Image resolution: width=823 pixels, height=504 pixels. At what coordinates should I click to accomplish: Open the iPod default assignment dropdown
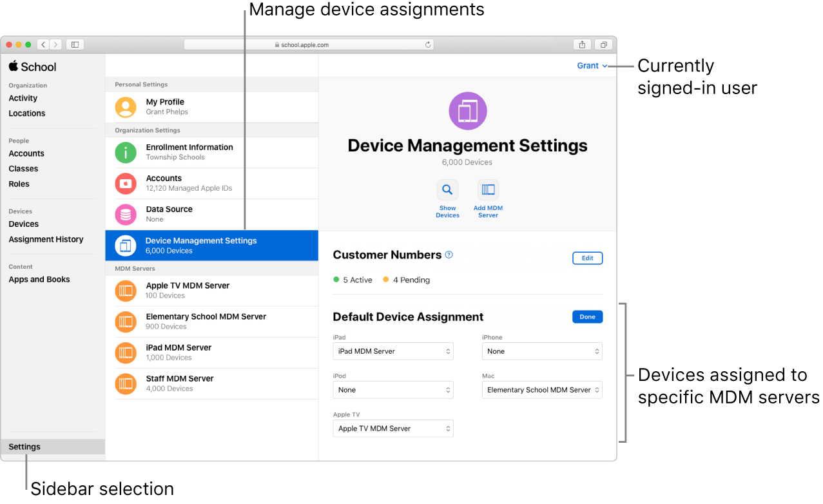[x=393, y=390]
